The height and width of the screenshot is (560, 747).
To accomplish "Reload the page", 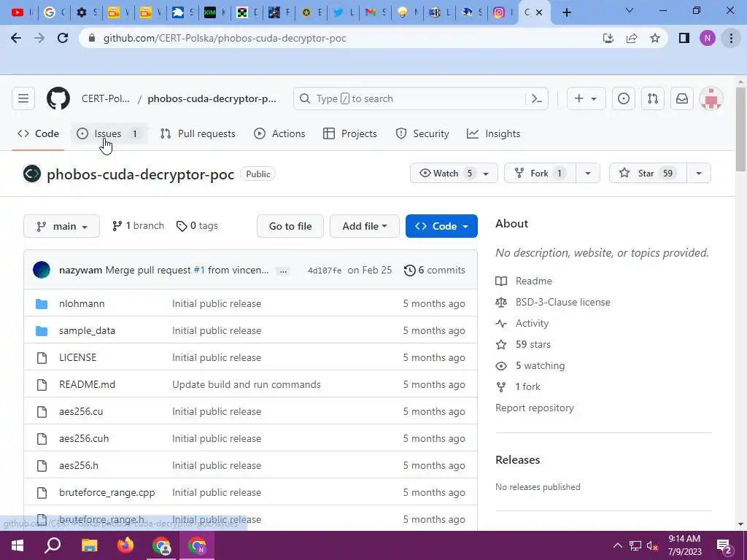I will click(x=63, y=38).
